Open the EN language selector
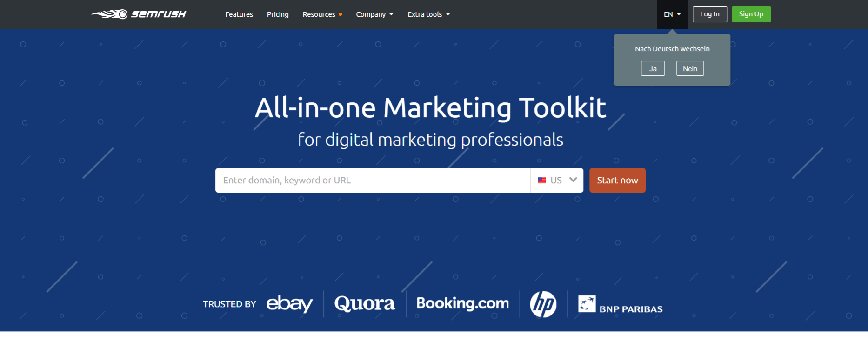 point(672,14)
